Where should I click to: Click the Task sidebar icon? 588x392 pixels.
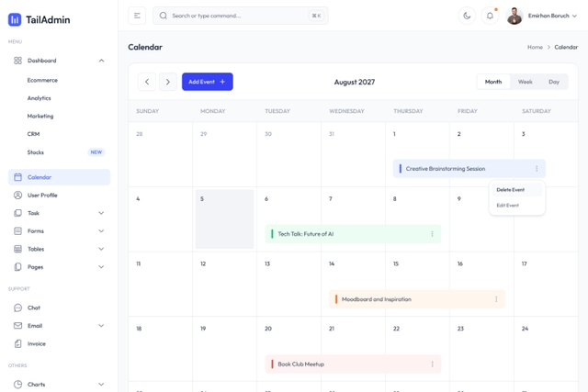pos(17,213)
